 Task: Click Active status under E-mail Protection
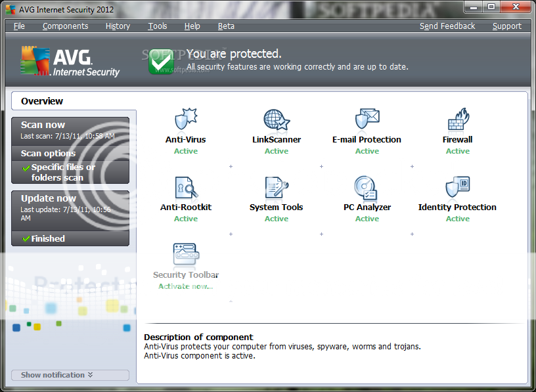click(367, 151)
